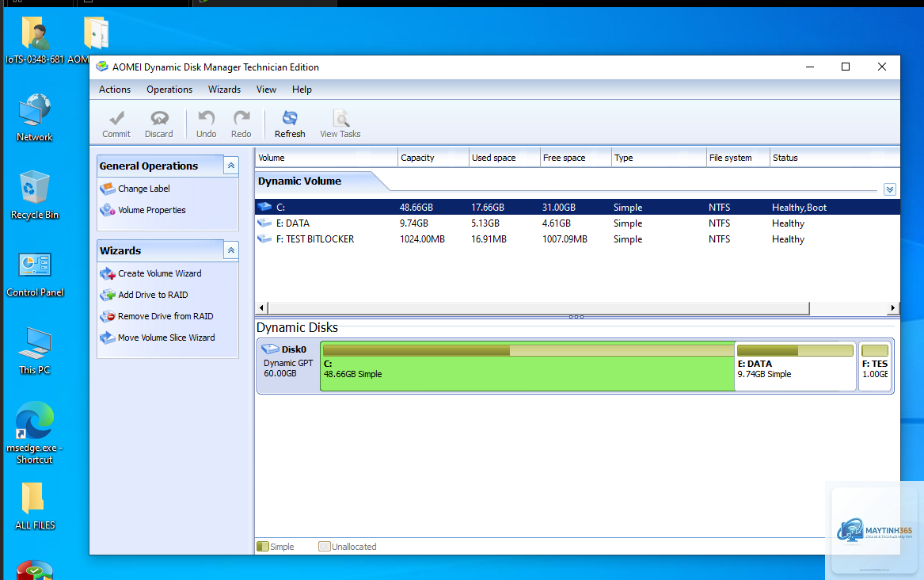The image size is (924, 580).
Task: Open the Actions menu
Action: [x=115, y=90]
